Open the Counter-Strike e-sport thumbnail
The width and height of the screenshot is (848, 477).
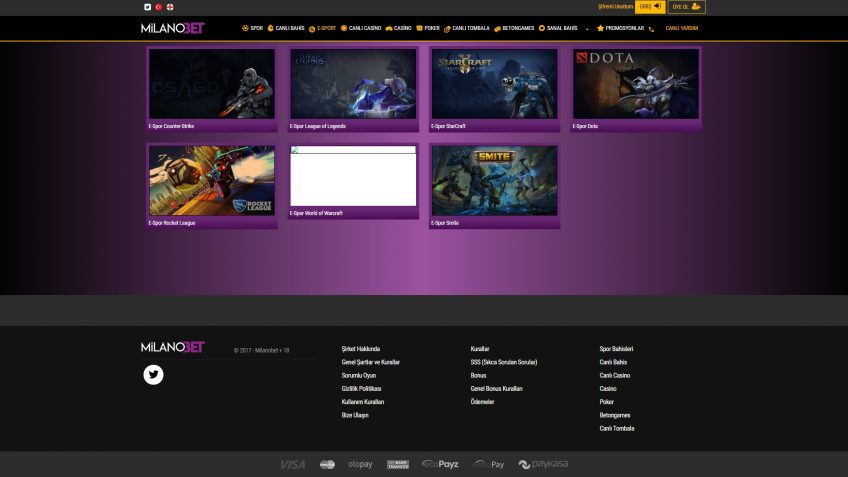[212, 85]
